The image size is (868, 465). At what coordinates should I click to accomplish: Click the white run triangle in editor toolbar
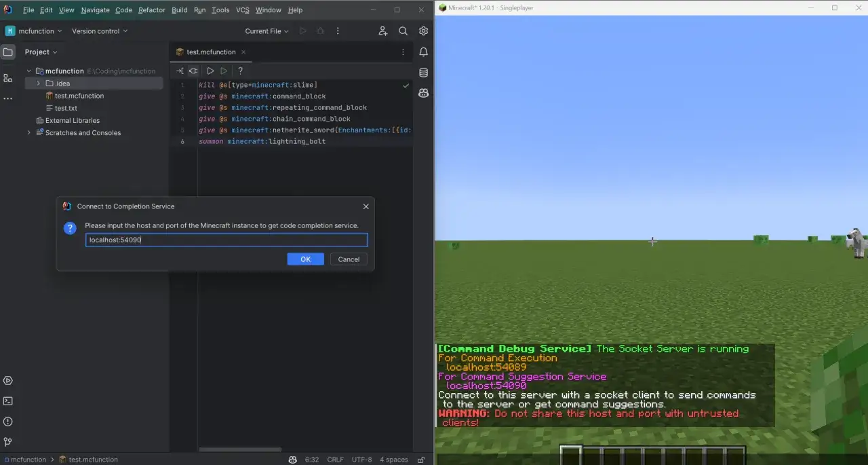[210, 71]
